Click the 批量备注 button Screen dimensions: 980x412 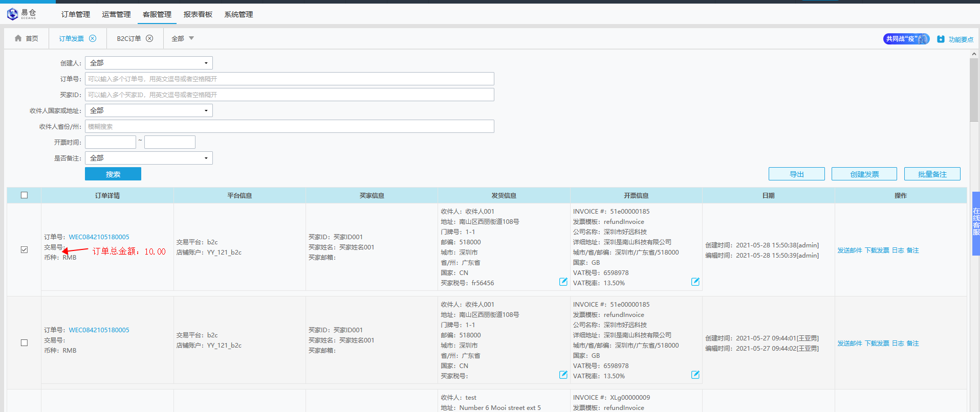tap(932, 174)
